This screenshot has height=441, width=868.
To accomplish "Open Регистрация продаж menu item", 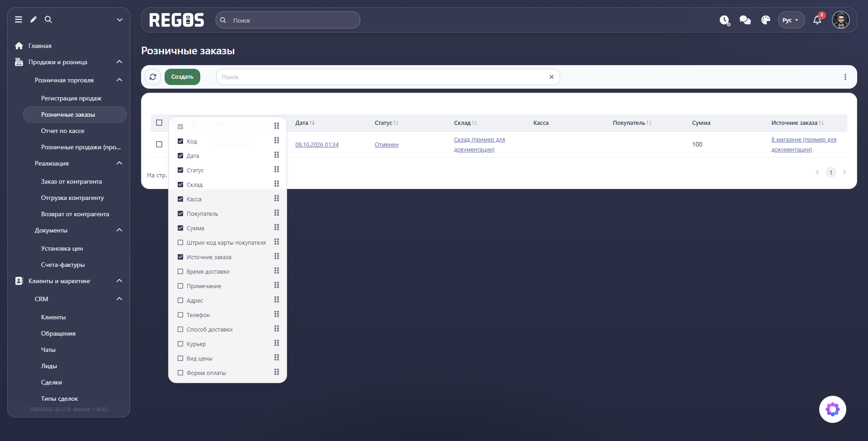I will [71, 98].
